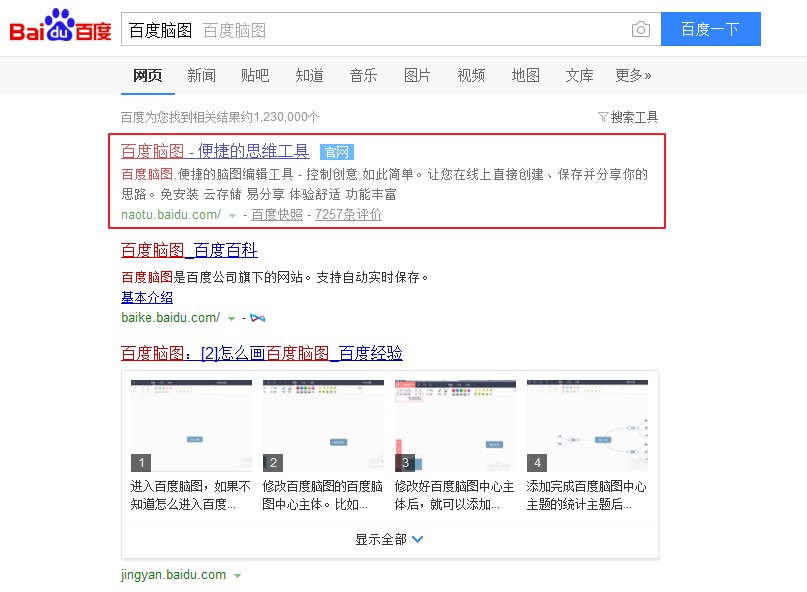Open the 贴吧 tab
The width and height of the screenshot is (807, 592).
click(x=255, y=76)
